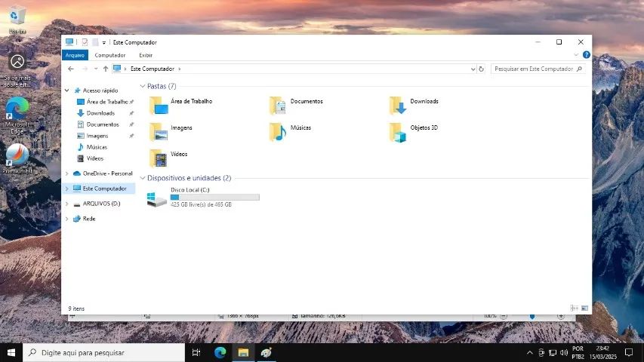The height and width of the screenshot is (362, 644).
Task: Expand the ARQUIVOS (D:) tree node
Action: (x=67, y=204)
